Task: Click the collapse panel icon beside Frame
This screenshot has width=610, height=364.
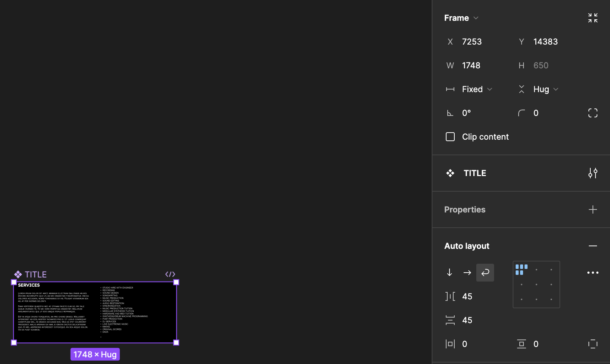Action: (593, 18)
